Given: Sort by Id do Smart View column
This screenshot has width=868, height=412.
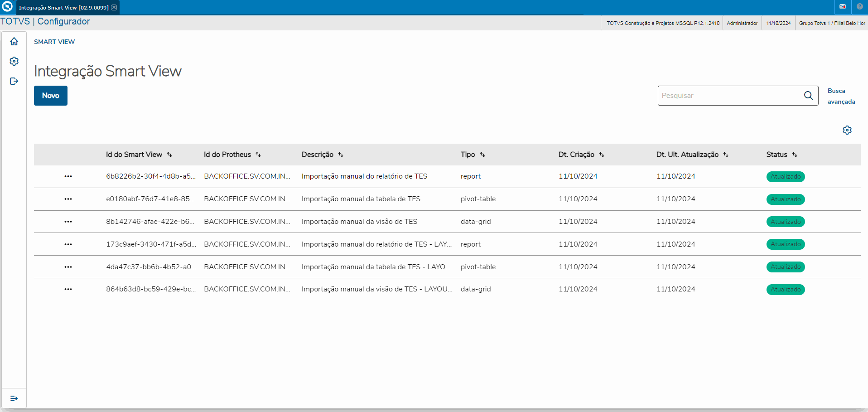Looking at the screenshot, I should pos(169,155).
